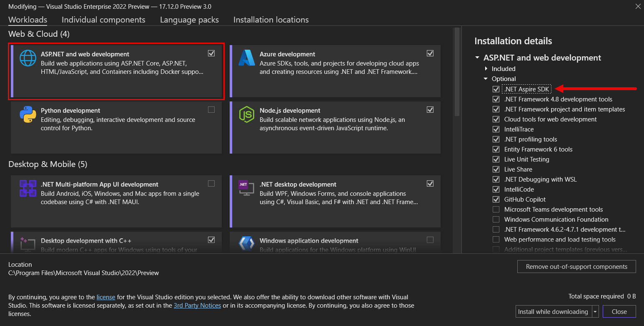Image resolution: width=644 pixels, height=326 pixels.
Task: Select the Azure development workload card
Action: [x=335, y=71]
